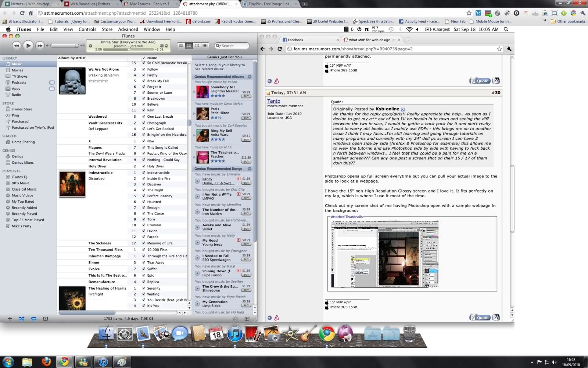588x368 pixels.
Task: Open the "Top 25 Most Played" playlist
Action: coord(28,220)
